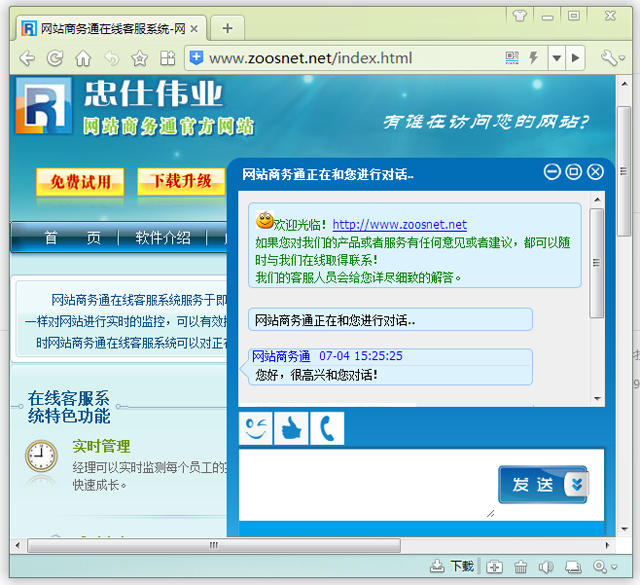Click the undo closed tab arrow icon
640x585 pixels.
tap(111, 58)
